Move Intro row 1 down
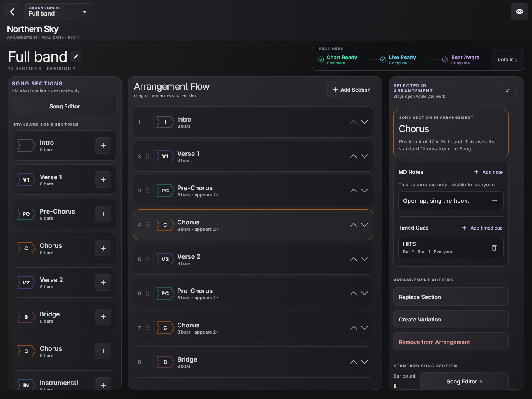Screen dimensions: 532x399 point(365,122)
